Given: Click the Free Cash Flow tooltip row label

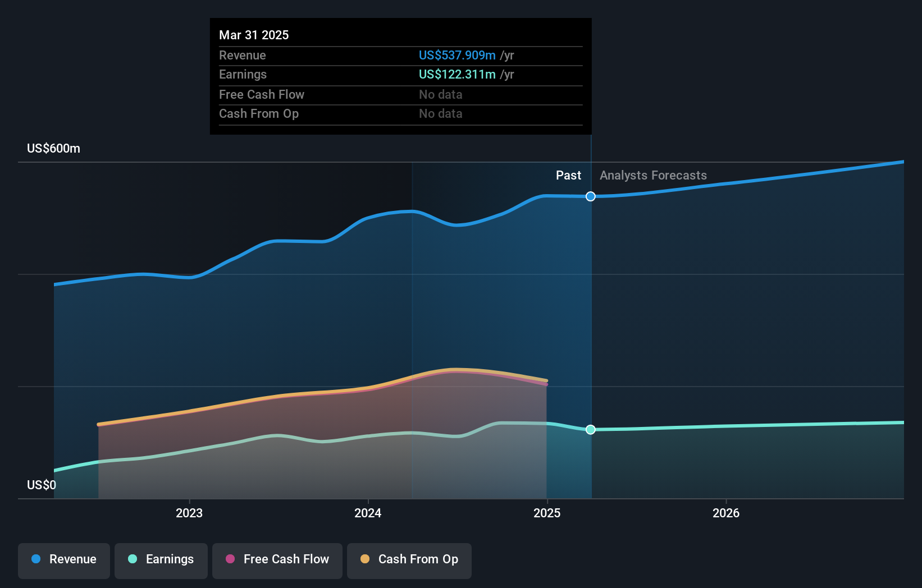Looking at the screenshot, I should pyautogui.click(x=262, y=94).
